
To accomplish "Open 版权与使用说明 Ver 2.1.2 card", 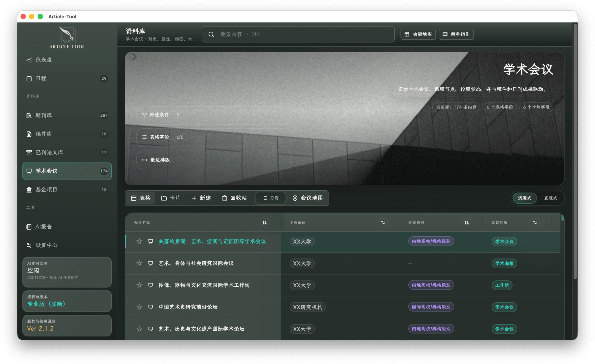I will pos(67,325).
